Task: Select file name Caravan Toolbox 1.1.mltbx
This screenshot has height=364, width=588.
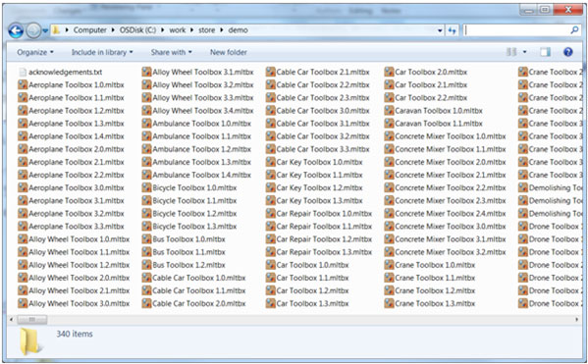Action: point(439,124)
